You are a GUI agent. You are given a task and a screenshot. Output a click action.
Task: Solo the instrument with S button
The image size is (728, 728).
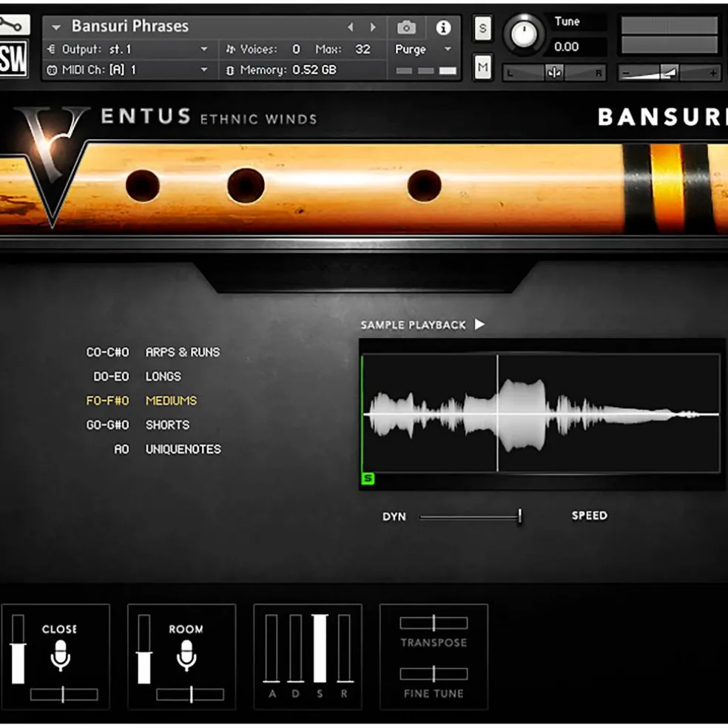(483, 28)
